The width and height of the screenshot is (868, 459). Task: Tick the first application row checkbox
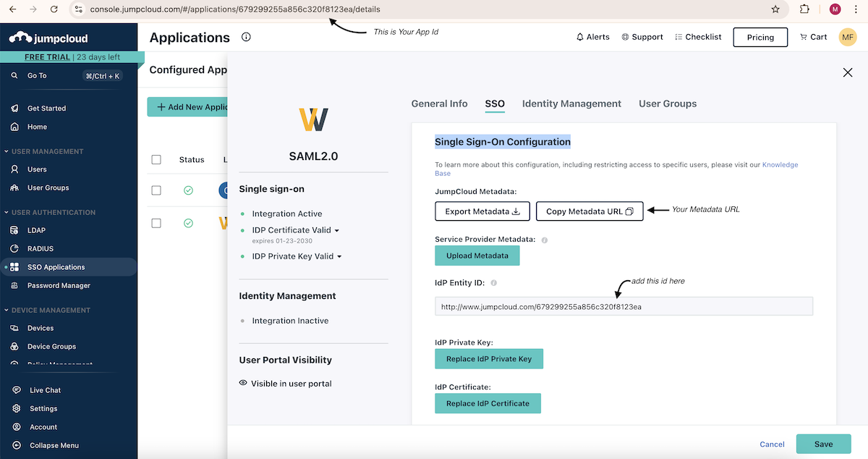tap(156, 190)
